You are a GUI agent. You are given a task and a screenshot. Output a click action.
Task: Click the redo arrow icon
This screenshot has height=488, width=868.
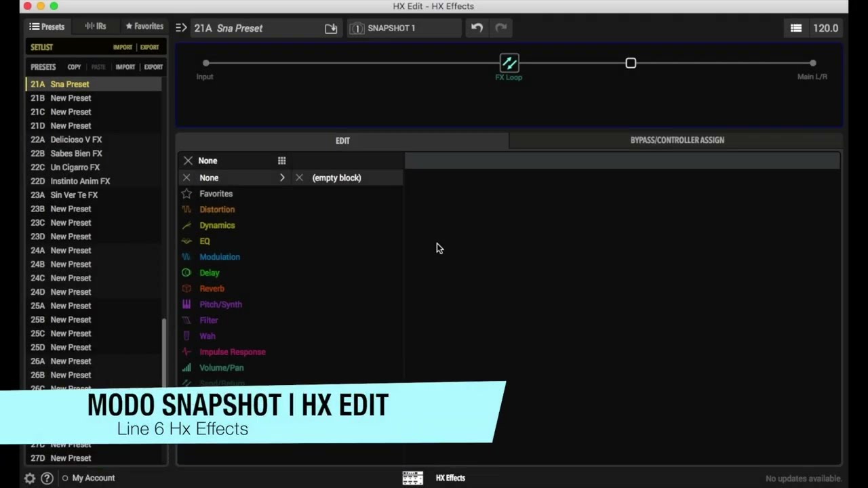(x=501, y=28)
